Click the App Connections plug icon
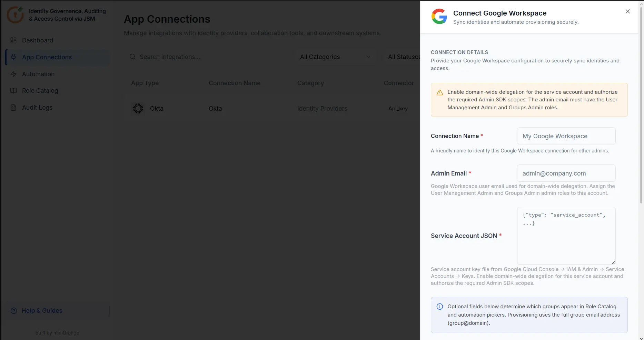Screen dimensions: 644x340 13,57
